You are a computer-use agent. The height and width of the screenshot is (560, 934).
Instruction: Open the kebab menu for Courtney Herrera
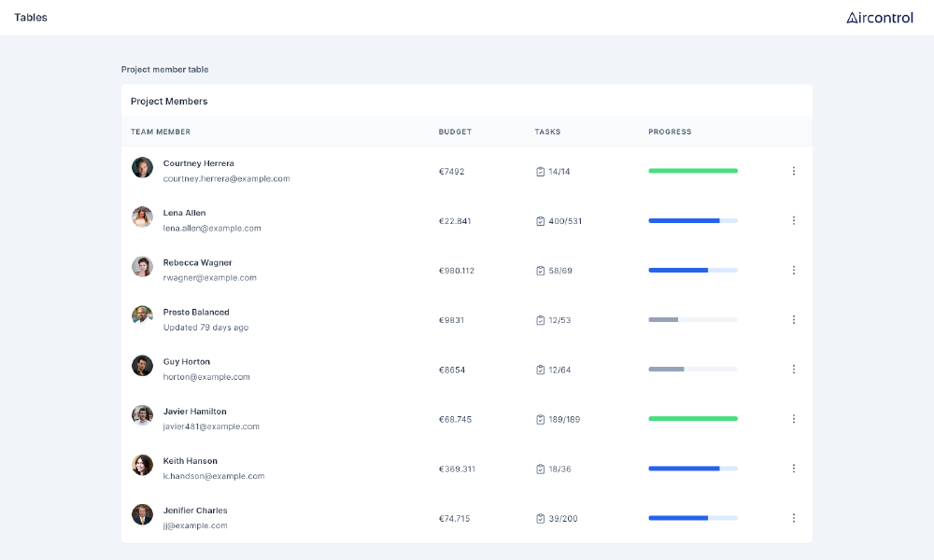click(793, 171)
